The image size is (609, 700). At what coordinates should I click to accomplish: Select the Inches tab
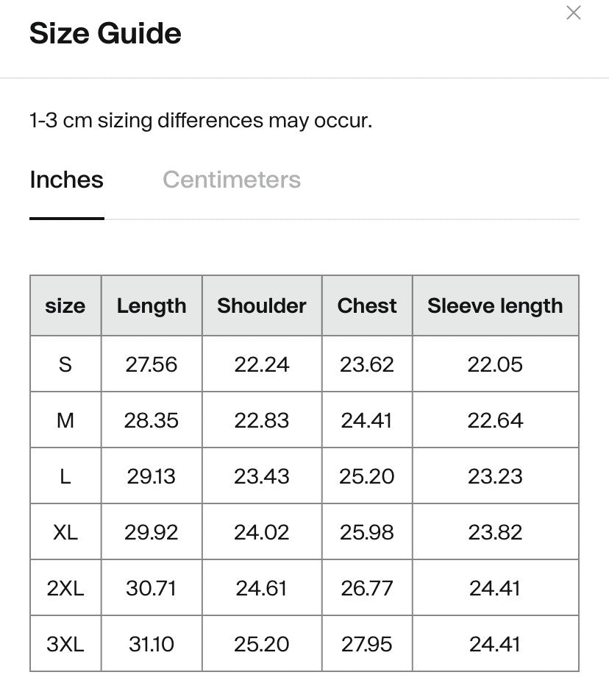66,180
